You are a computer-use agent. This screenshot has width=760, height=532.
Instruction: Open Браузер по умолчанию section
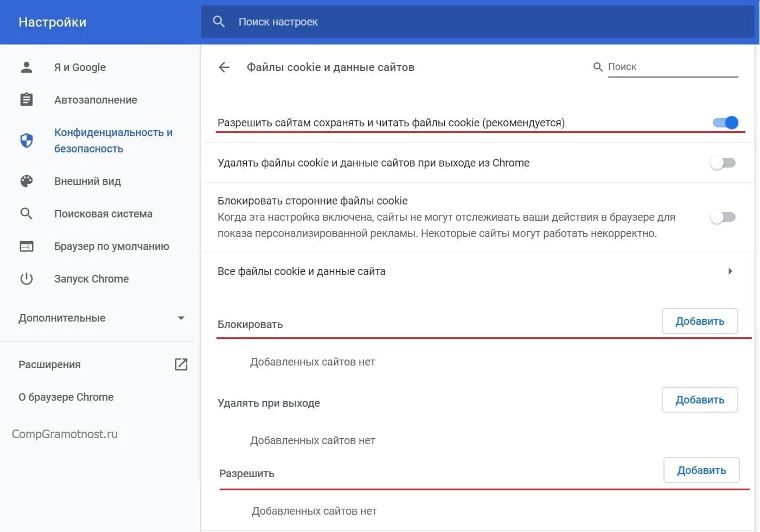pyautogui.click(x=112, y=246)
